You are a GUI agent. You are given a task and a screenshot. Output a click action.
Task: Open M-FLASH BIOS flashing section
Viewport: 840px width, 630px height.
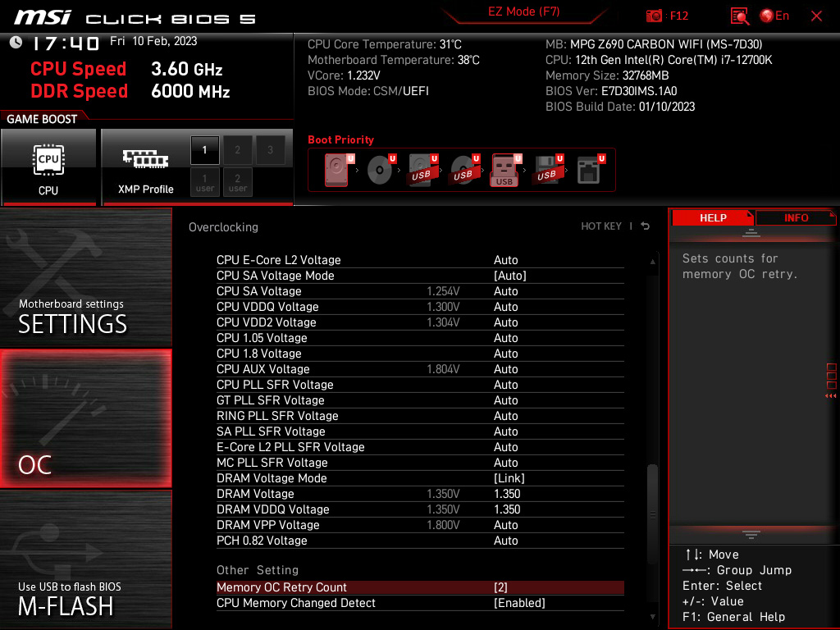pyautogui.click(x=85, y=559)
